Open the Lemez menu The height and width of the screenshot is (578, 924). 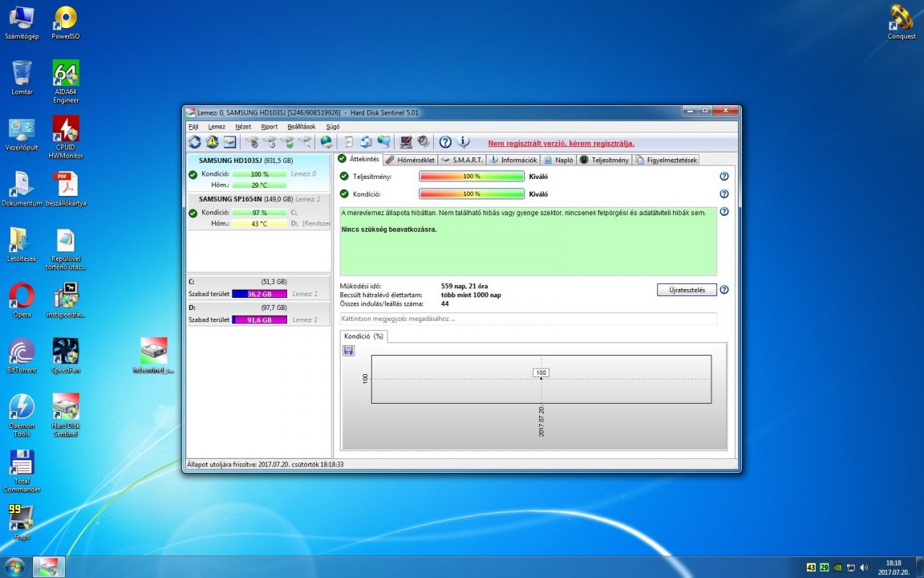coord(217,127)
